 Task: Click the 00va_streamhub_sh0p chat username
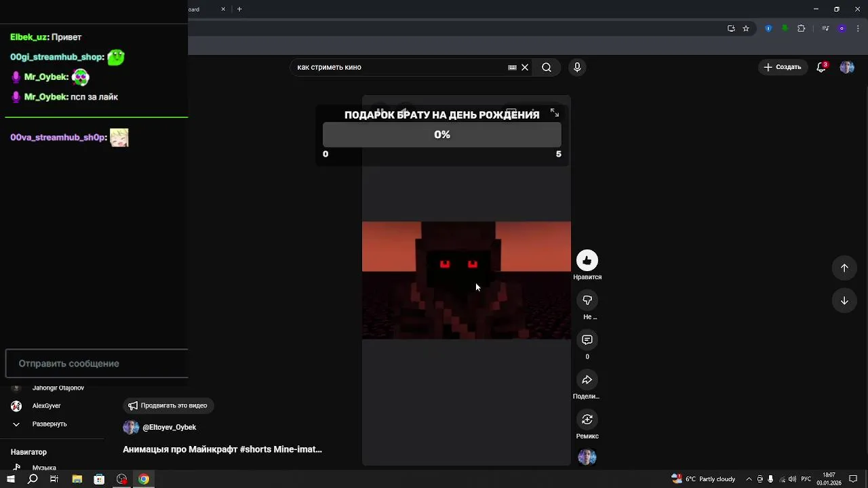tap(58, 138)
